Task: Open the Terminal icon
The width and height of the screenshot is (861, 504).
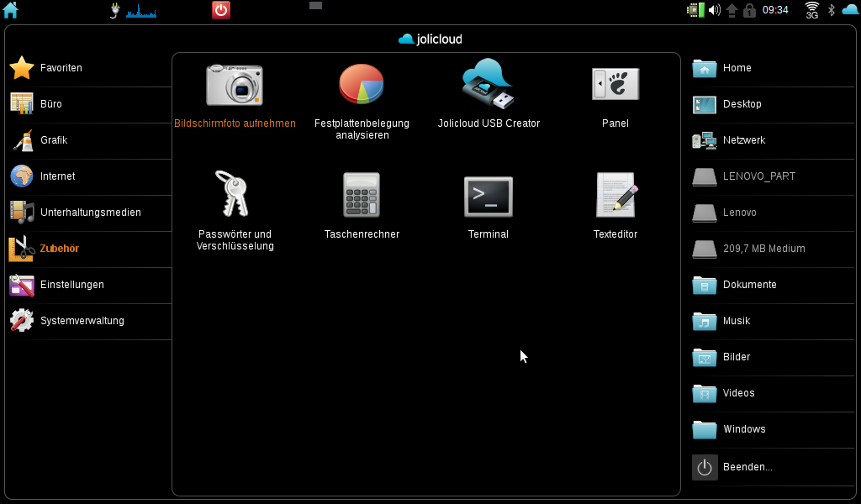Action: 489,197
